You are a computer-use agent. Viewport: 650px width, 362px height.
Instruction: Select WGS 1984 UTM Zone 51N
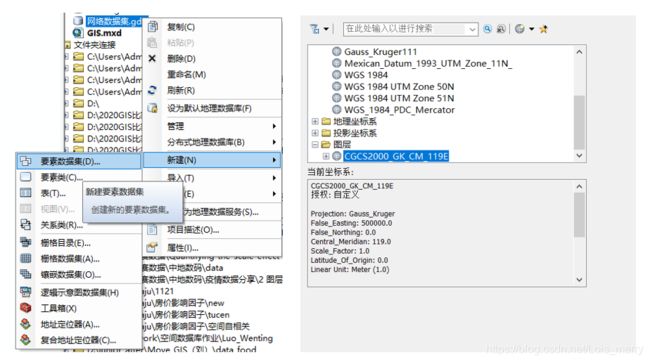pyautogui.click(x=399, y=98)
